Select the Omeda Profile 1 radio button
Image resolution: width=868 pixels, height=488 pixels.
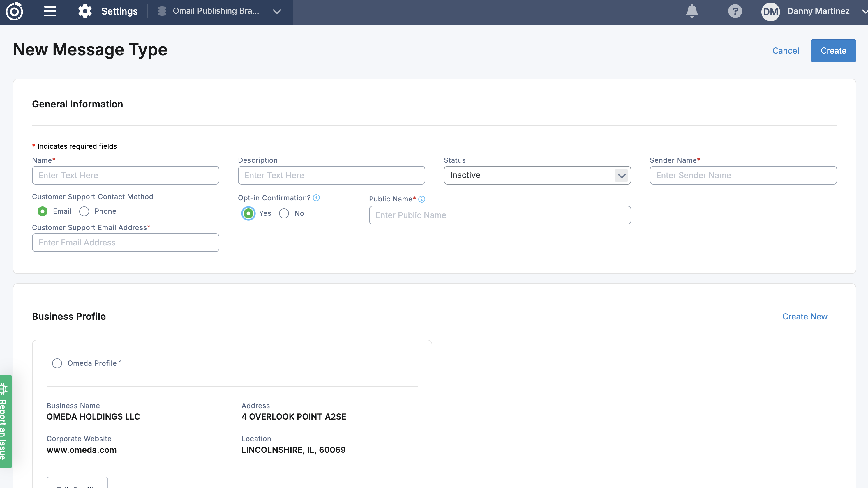click(57, 363)
